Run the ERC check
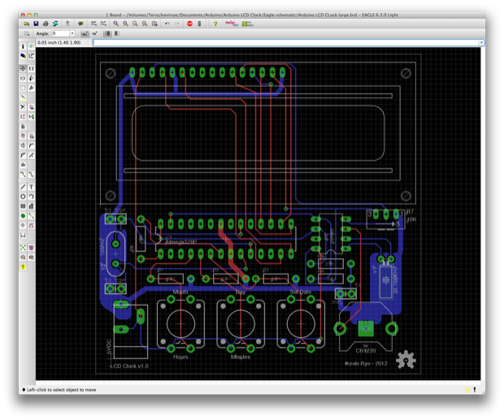The width and height of the screenshot is (504, 420). click(x=23, y=258)
